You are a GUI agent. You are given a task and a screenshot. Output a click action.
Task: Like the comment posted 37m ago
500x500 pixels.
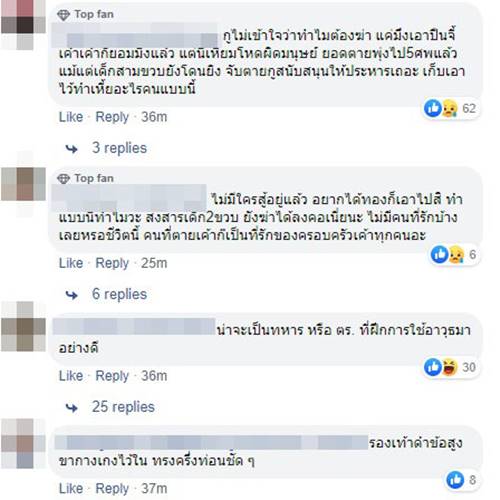coord(71,489)
